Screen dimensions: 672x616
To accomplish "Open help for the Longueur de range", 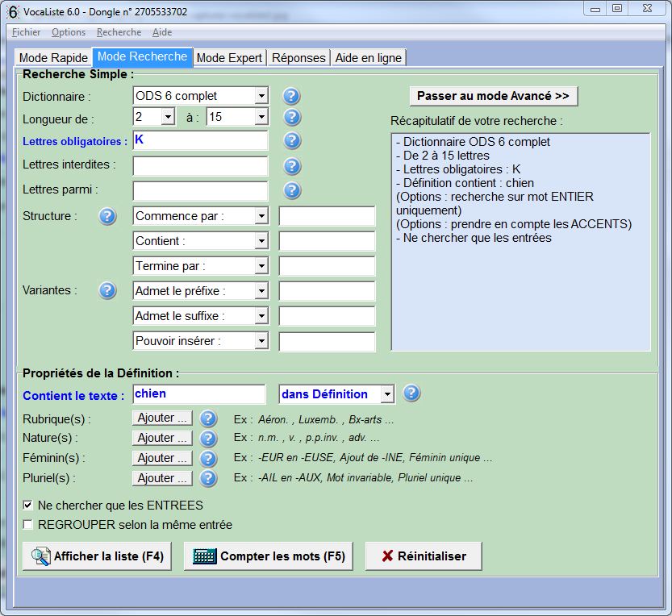I will coord(292,117).
